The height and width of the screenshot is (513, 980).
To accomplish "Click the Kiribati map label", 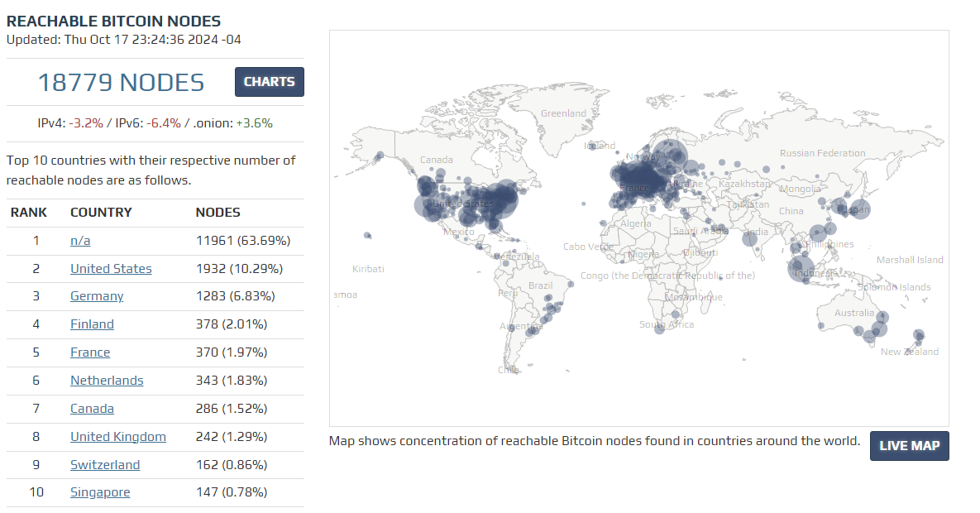I will point(368,269).
